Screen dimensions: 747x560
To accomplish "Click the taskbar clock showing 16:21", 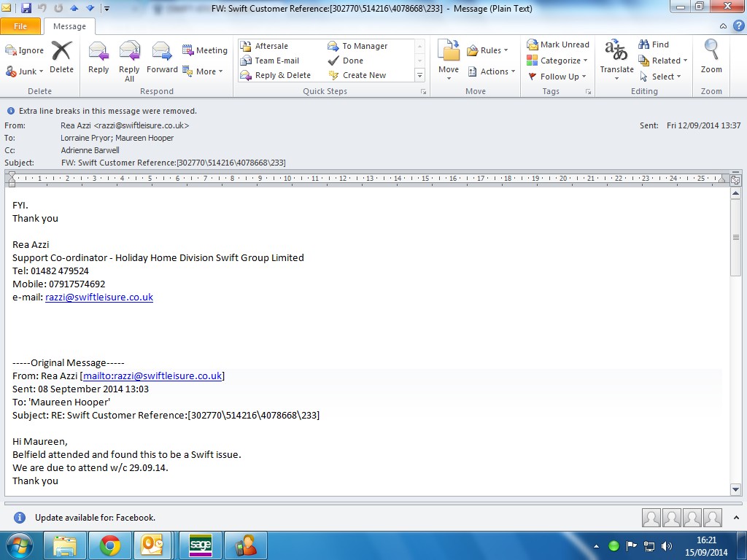I will click(706, 546).
